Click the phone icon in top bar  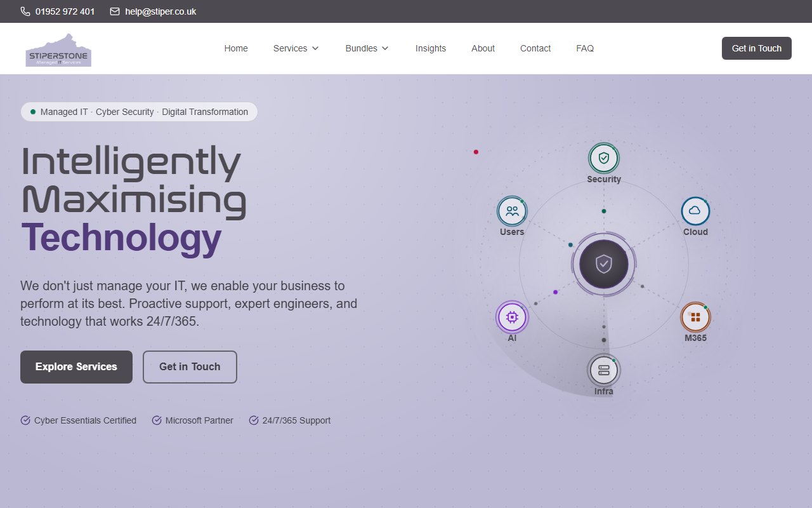(25, 11)
